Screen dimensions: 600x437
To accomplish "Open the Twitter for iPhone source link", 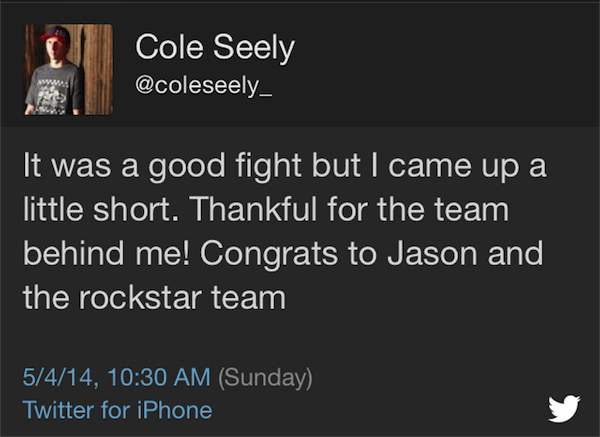I will (x=117, y=409).
